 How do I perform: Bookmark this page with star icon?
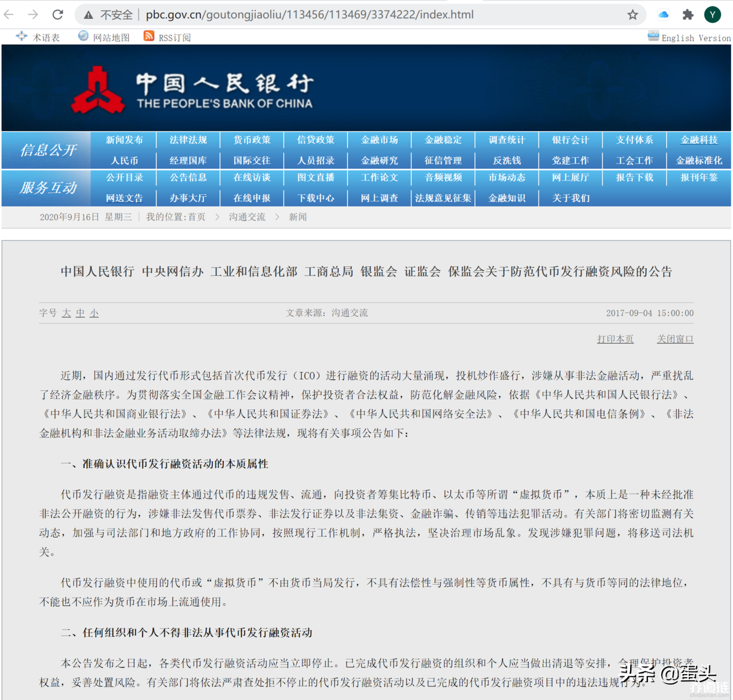pyautogui.click(x=633, y=15)
